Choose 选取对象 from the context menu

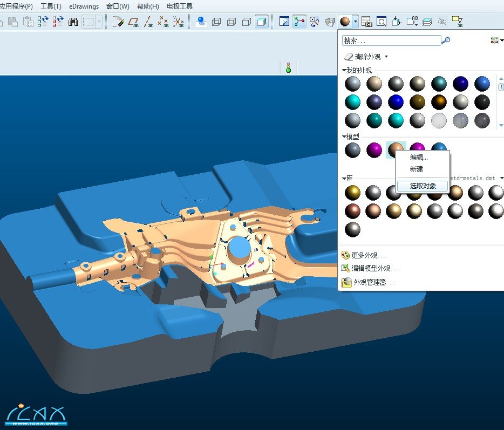tap(423, 186)
